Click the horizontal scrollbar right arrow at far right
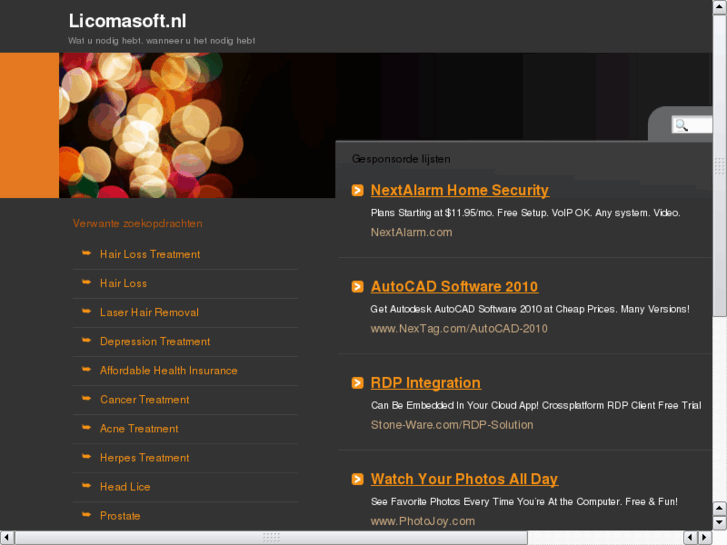 [x=705, y=538]
